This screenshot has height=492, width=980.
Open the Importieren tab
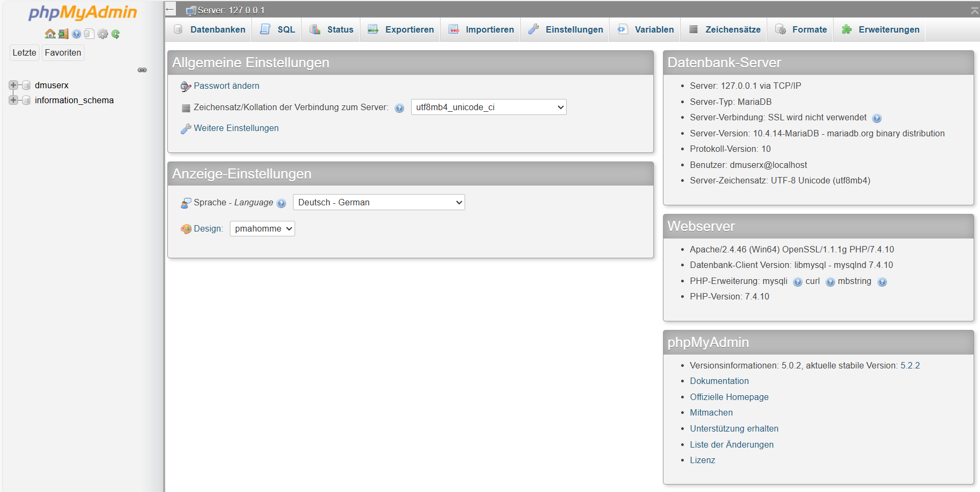[481, 29]
